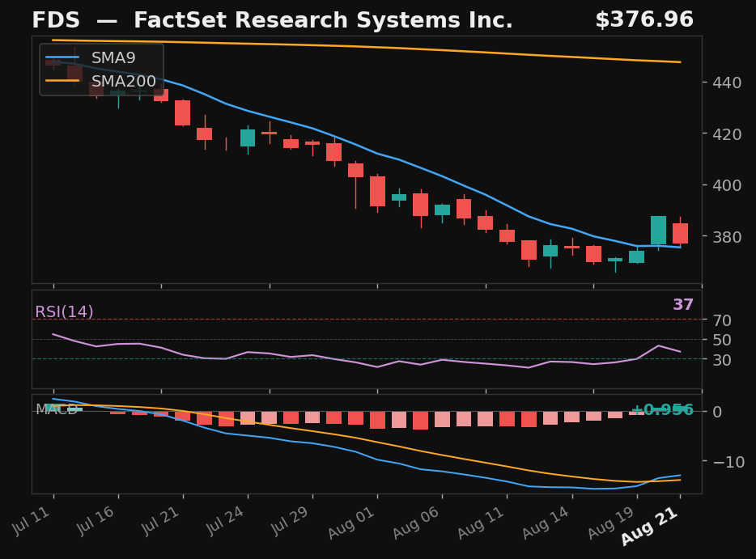Viewport: 756px width, 559px height.
Task: Click the Aug 14 date label
Action: [546, 523]
